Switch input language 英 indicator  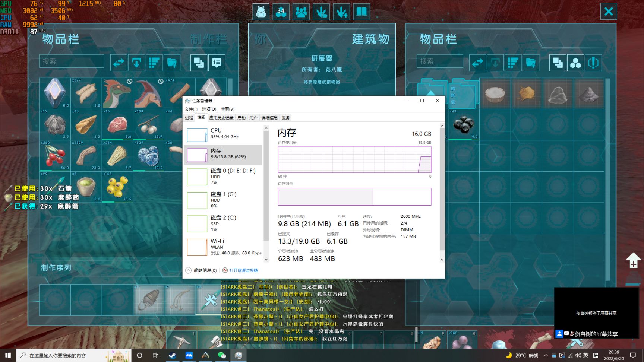tap(586, 355)
